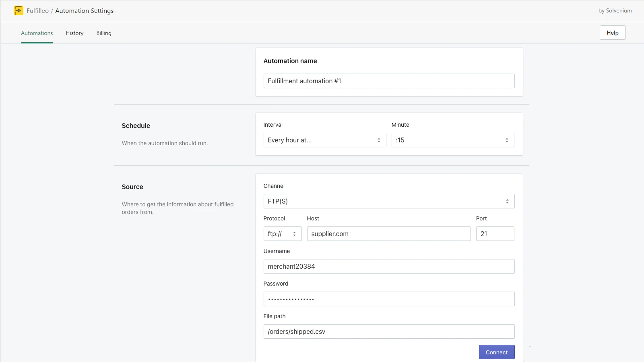Click the Port number field

495,234
